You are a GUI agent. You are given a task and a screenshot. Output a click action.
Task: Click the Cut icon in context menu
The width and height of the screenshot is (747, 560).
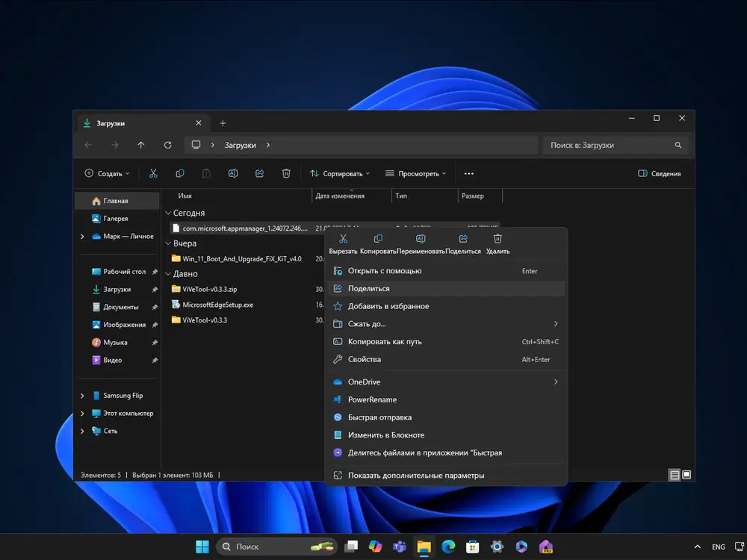pyautogui.click(x=343, y=240)
